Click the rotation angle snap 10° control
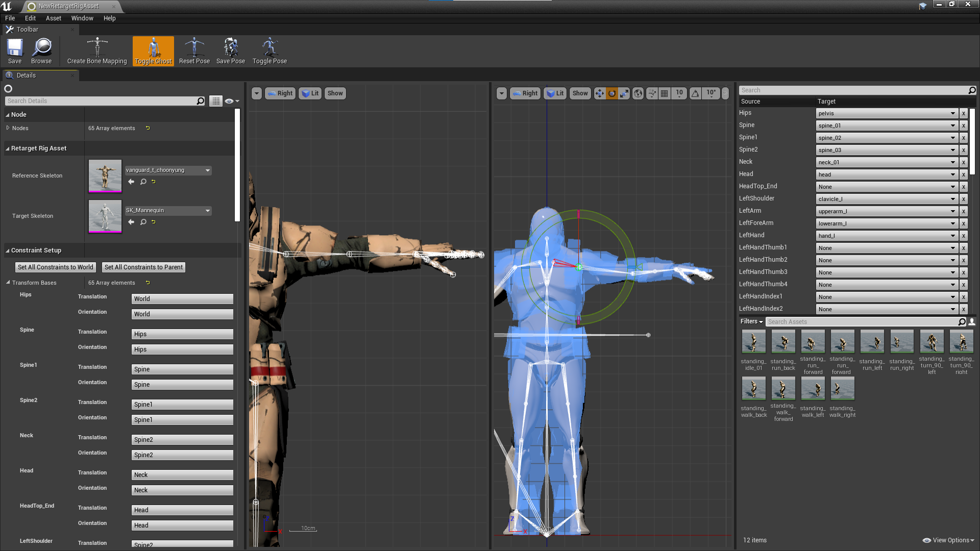Image resolution: width=980 pixels, height=551 pixels. click(710, 93)
